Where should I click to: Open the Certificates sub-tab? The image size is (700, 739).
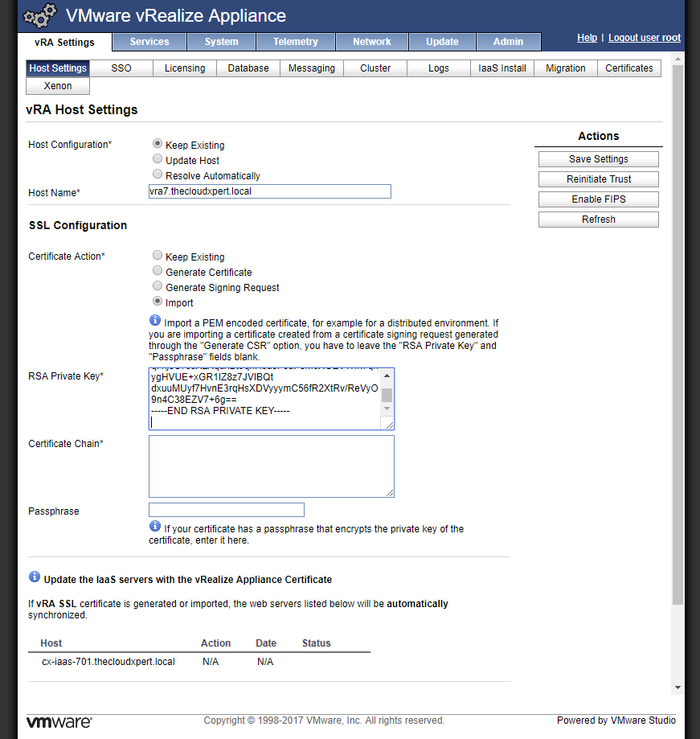[628, 68]
